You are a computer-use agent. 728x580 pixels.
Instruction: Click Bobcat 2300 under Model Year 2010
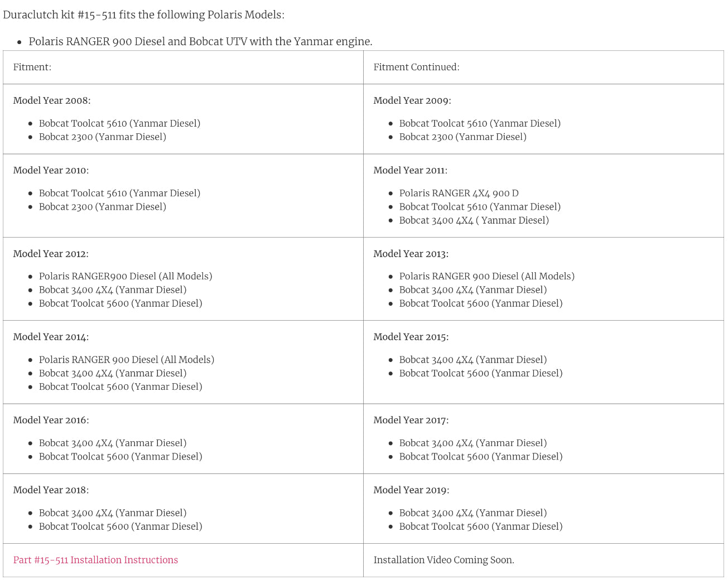(x=102, y=206)
